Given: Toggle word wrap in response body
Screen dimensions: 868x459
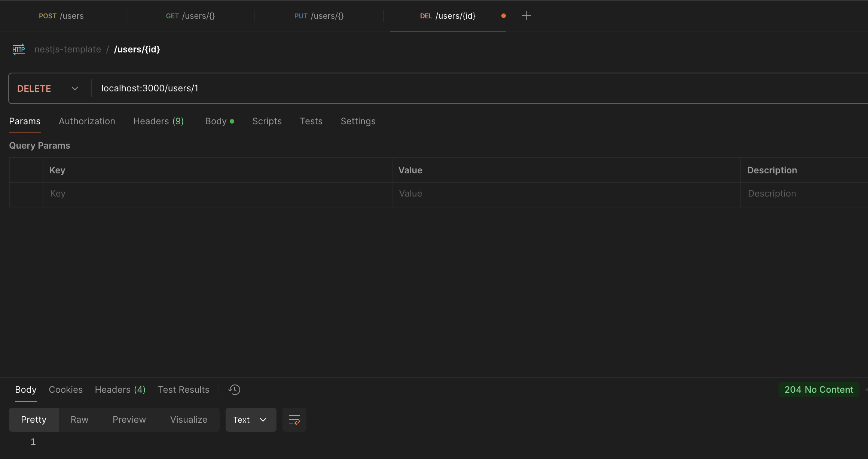Looking at the screenshot, I should (x=294, y=420).
